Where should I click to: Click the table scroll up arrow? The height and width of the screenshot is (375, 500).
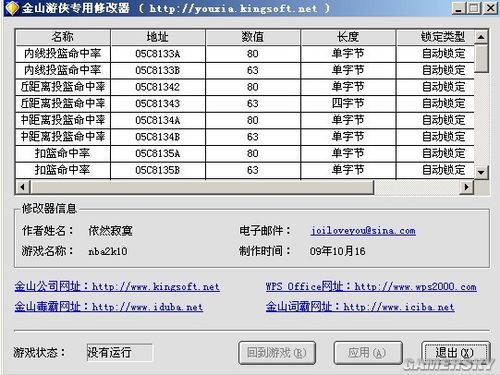[481, 37]
